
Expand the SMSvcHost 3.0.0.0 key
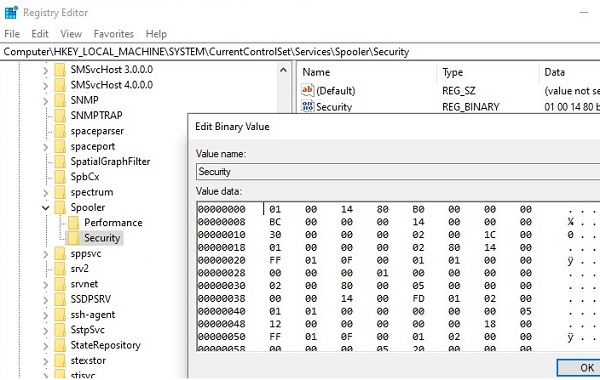(46, 71)
